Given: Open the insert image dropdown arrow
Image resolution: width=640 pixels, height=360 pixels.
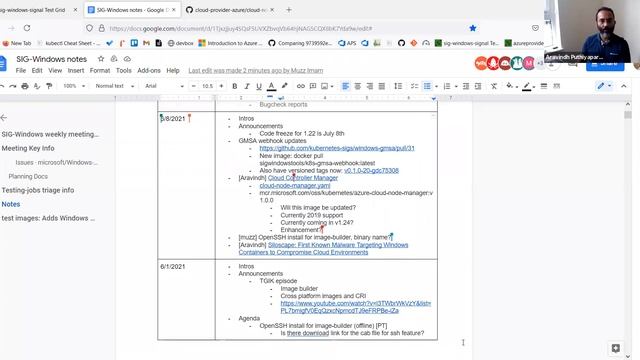Looking at the screenshot, I should pyautogui.click(x=332, y=87).
